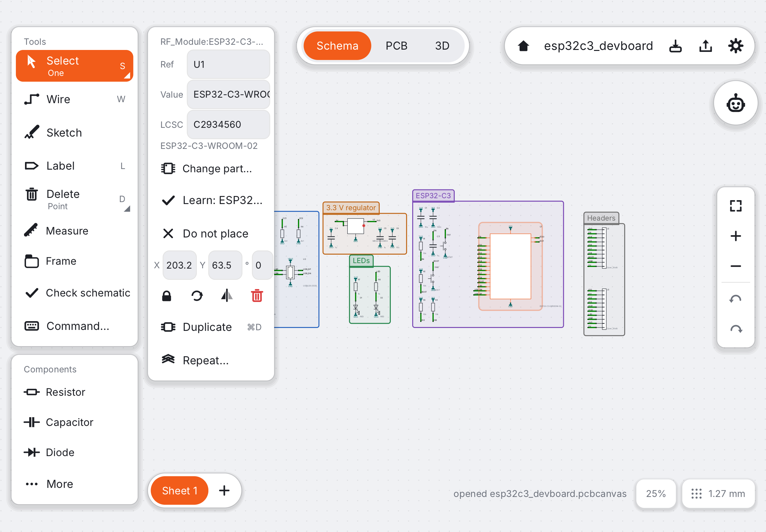This screenshot has width=766, height=532.
Task: Toggle Do not place
Action: point(211,234)
